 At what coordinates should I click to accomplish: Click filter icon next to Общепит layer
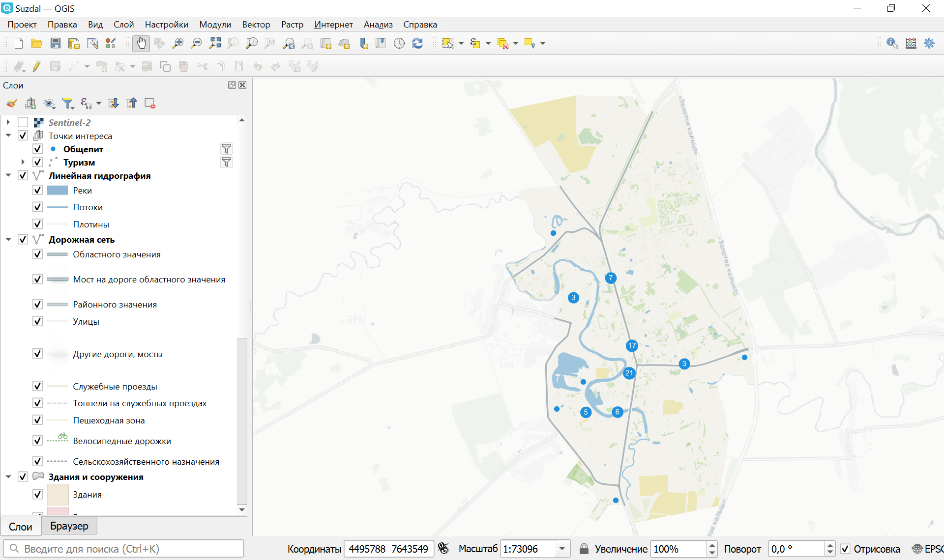click(x=226, y=149)
